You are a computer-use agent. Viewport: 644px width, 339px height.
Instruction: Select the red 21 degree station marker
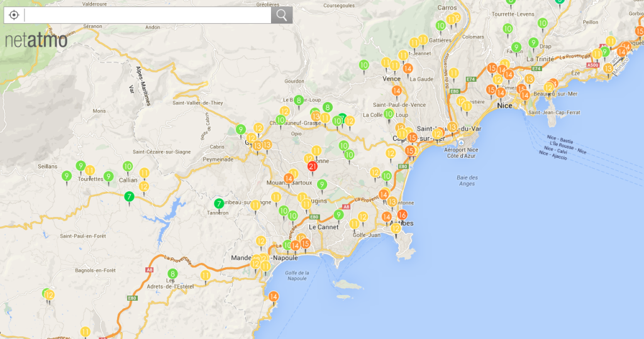coord(313,167)
